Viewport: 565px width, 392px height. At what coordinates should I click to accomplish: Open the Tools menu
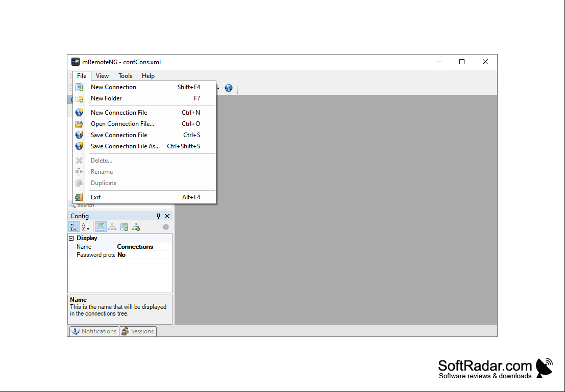[126, 76]
